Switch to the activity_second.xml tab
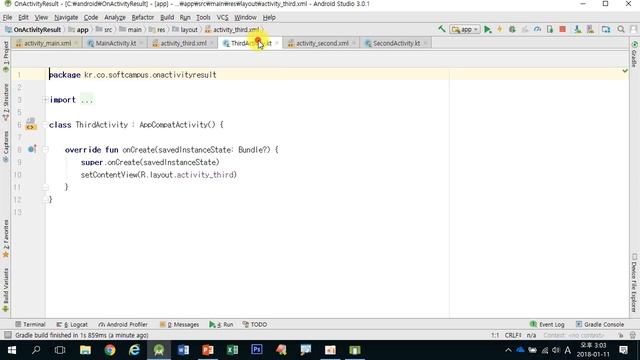Screen dimensions: 640x360 (322, 43)
